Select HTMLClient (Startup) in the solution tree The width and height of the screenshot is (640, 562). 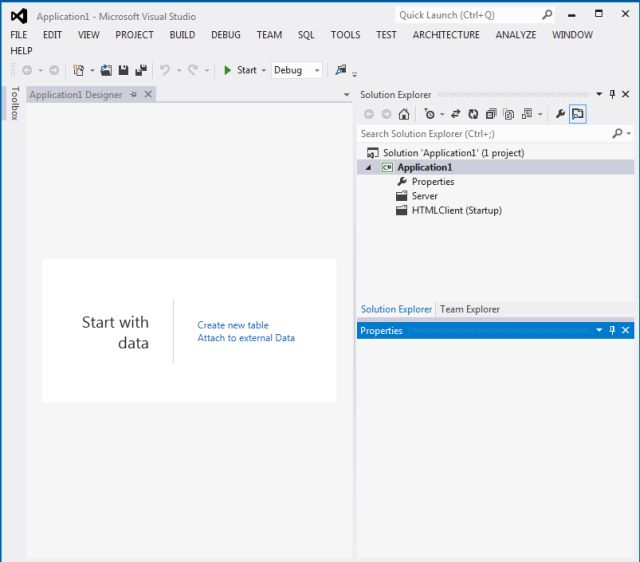(x=456, y=210)
